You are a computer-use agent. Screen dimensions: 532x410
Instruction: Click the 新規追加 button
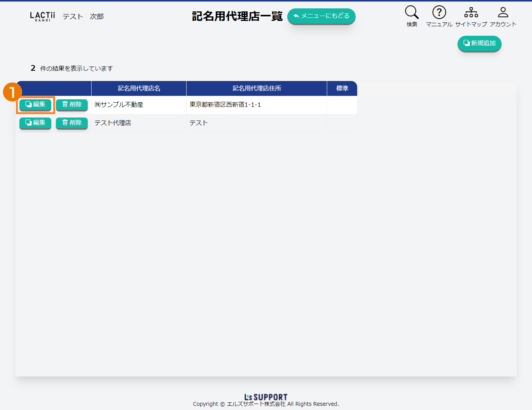point(479,43)
